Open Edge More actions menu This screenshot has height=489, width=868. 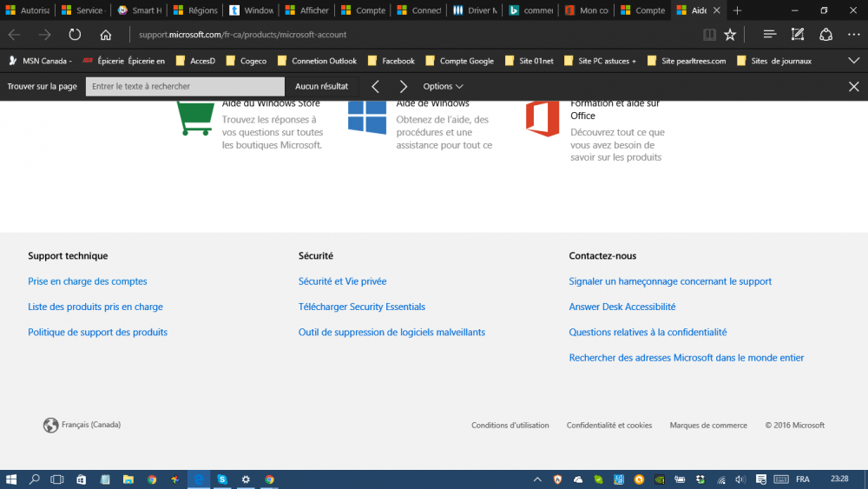[854, 35]
